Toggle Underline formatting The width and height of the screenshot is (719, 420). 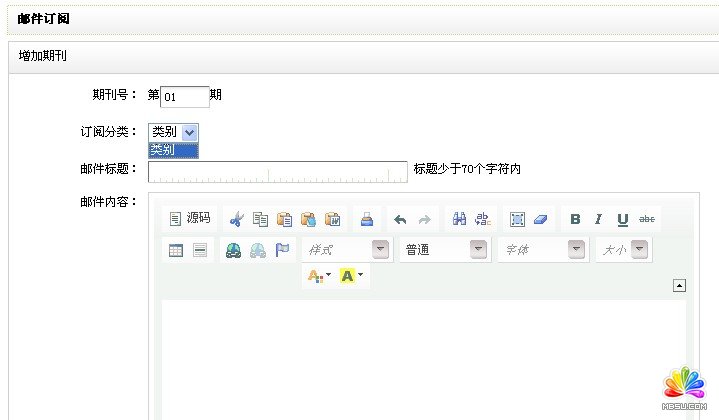623,219
